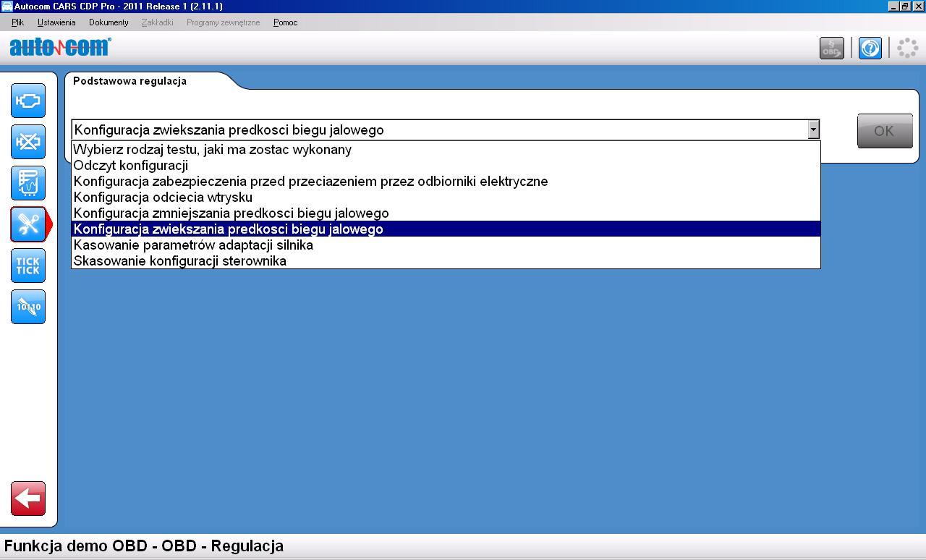Close the Autocom window

coord(917,6)
